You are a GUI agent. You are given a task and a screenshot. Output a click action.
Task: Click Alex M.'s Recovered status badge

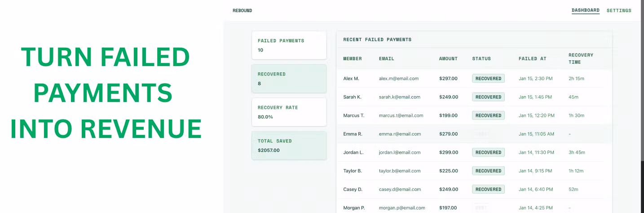[488, 78]
